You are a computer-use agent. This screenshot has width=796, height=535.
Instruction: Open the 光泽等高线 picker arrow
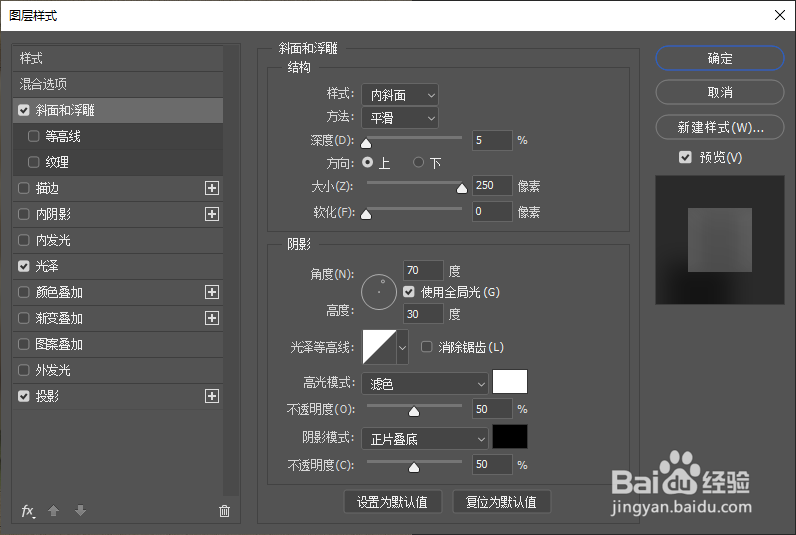(x=403, y=347)
